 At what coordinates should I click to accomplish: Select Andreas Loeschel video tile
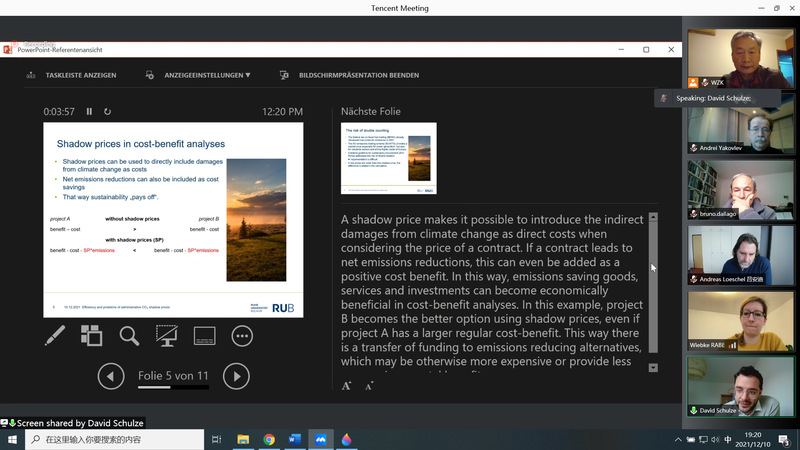point(741,255)
